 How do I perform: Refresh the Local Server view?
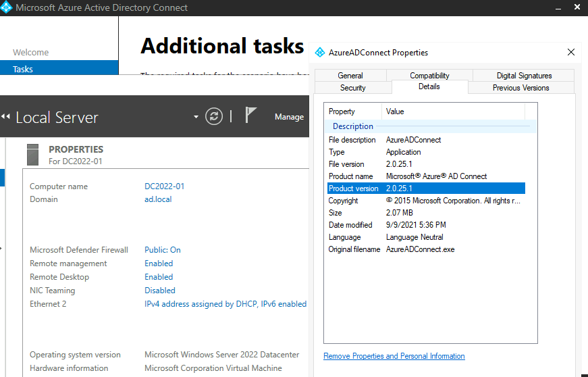click(214, 117)
